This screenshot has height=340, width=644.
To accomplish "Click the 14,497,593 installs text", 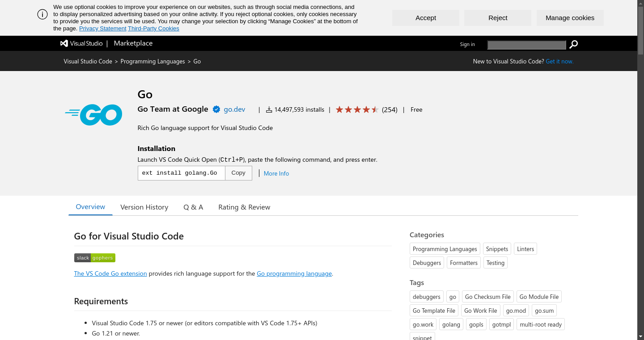I will (299, 109).
